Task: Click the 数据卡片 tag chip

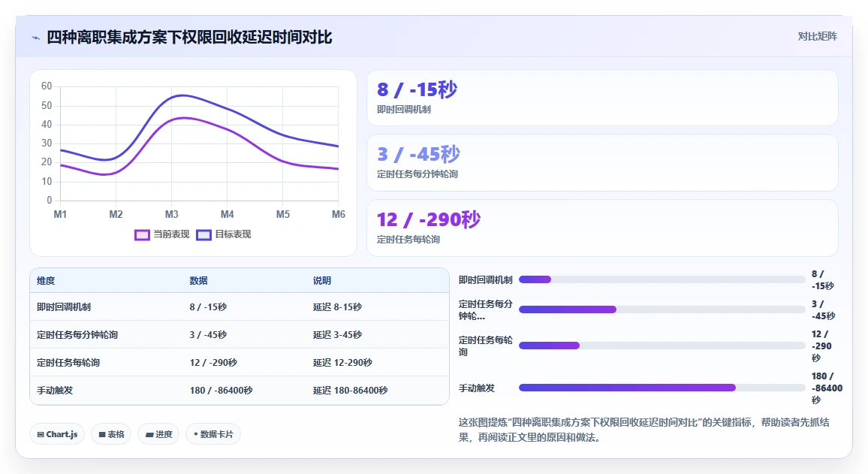Action: (x=213, y=434)
